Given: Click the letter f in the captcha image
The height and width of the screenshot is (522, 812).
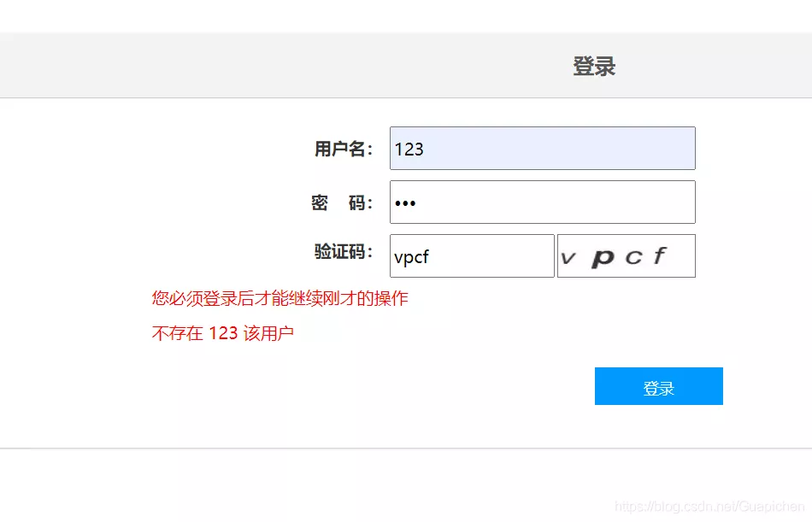Looking at the screenshot, I should (660, 255).
